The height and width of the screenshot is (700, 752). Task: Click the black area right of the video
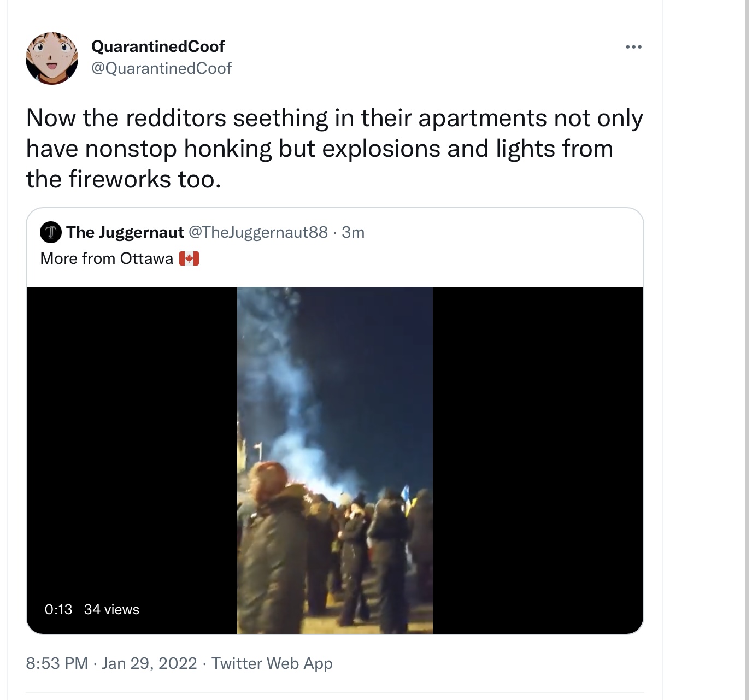tap(538, 460)
